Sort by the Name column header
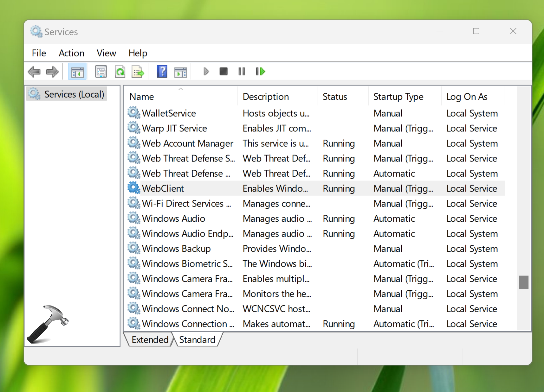544x392 pixels. tap(142, 97)
